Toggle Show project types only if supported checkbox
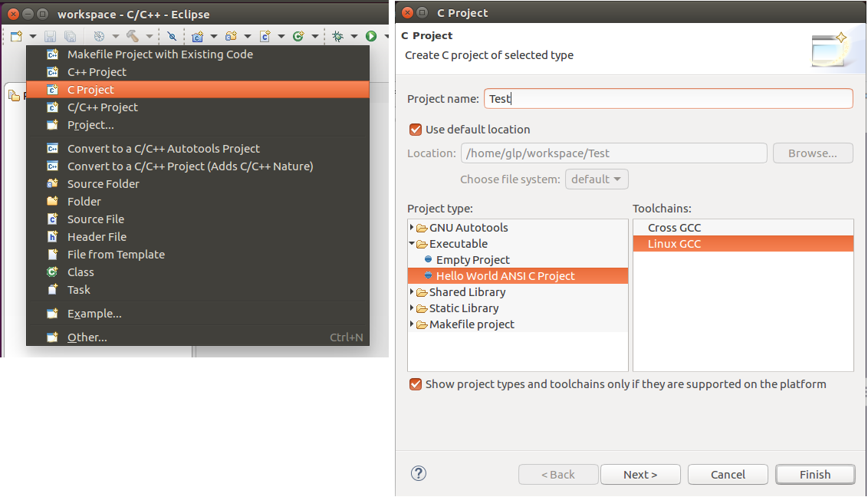868x497 pixels. pos(415,384)
